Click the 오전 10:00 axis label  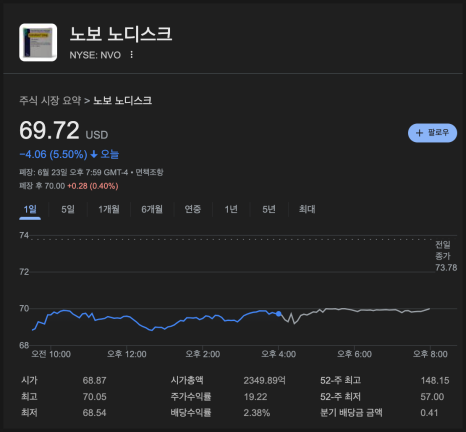[x=51, y=354]
